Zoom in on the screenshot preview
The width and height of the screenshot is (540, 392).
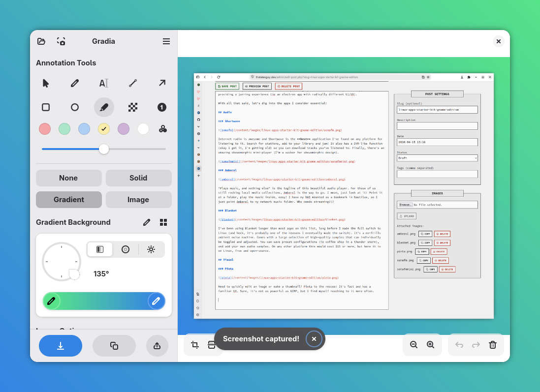click(431, 345)
